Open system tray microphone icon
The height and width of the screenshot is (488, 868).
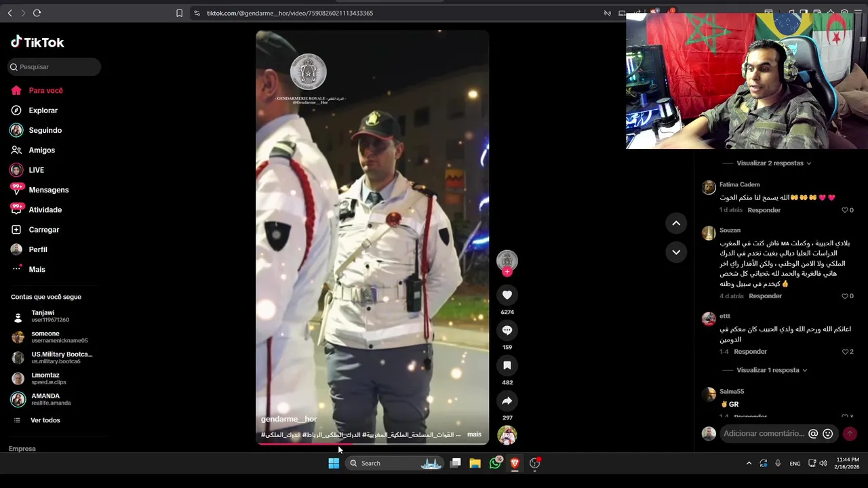778,464
